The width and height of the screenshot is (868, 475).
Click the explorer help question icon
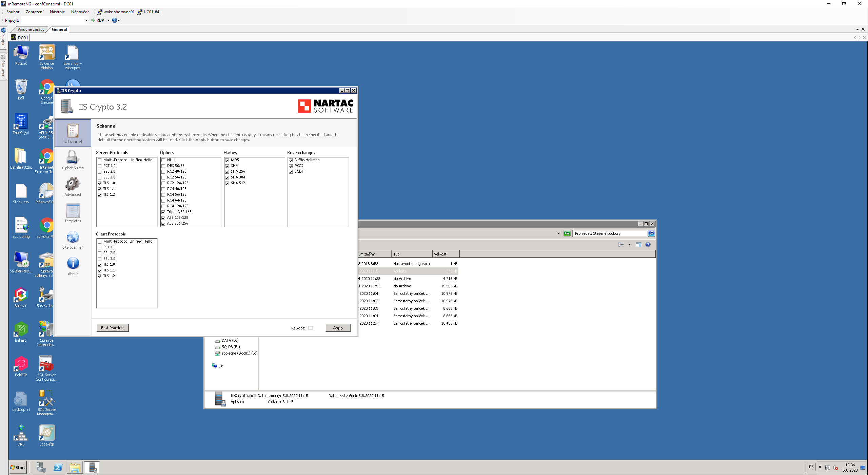[x=648, y=245]
